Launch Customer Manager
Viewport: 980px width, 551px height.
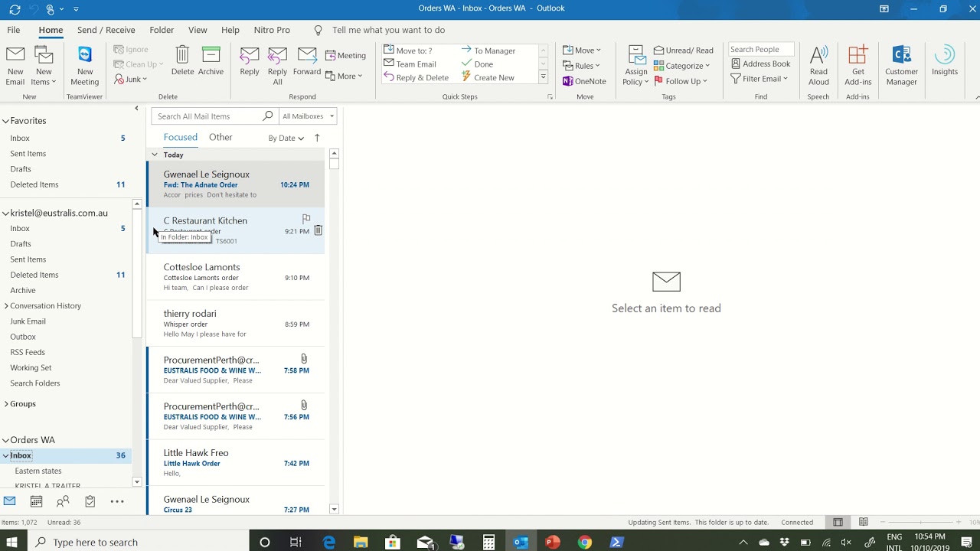pyautogui.click(x=901, y=66)
